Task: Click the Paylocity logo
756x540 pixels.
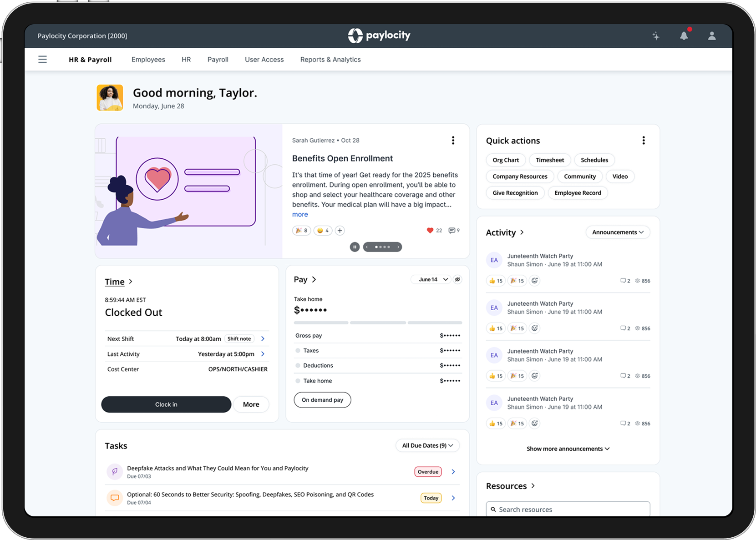Action: [379, 35]
